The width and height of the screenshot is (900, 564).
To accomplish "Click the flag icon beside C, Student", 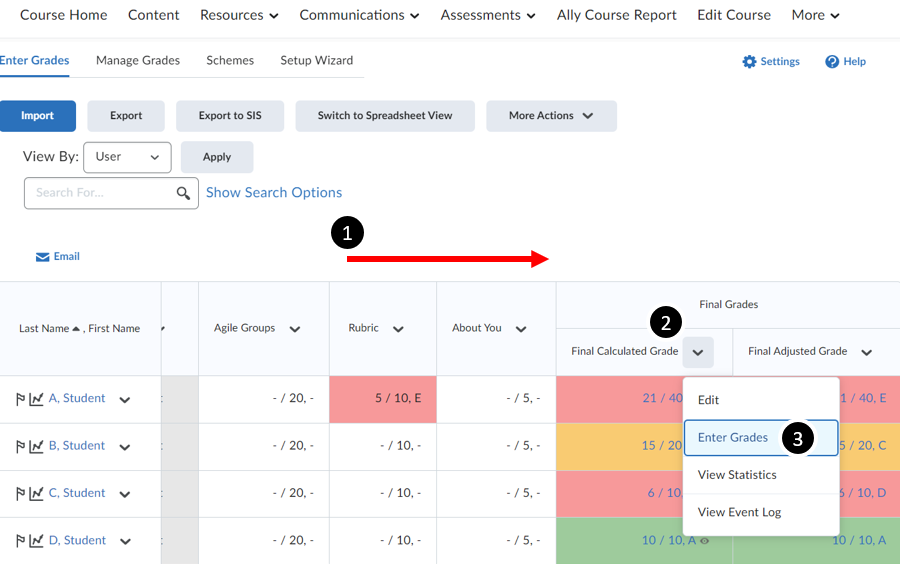I will point(20,494).
